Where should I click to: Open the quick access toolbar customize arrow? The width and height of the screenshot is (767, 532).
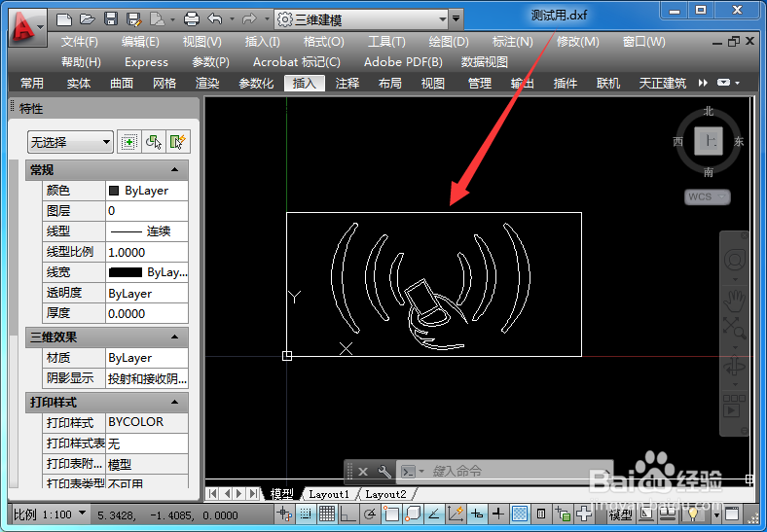coord(456,19)
